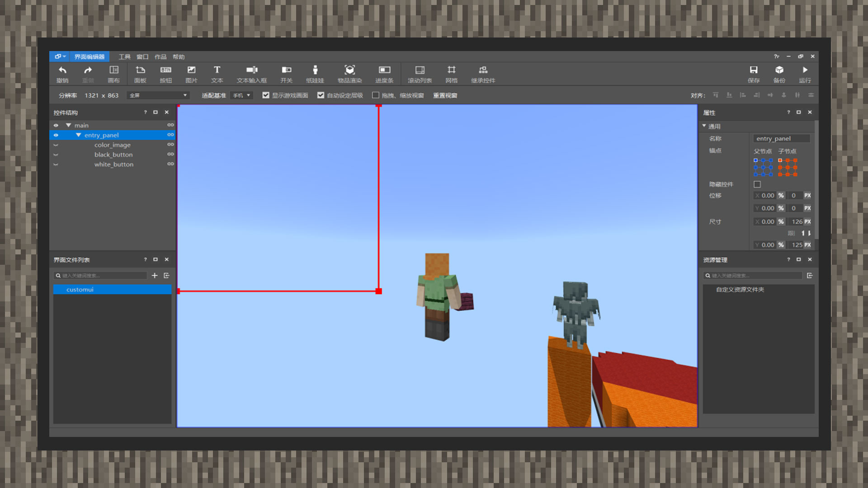Add a 进度条 (progress bar) control
868x488 pixels.
tap(384, 74)
